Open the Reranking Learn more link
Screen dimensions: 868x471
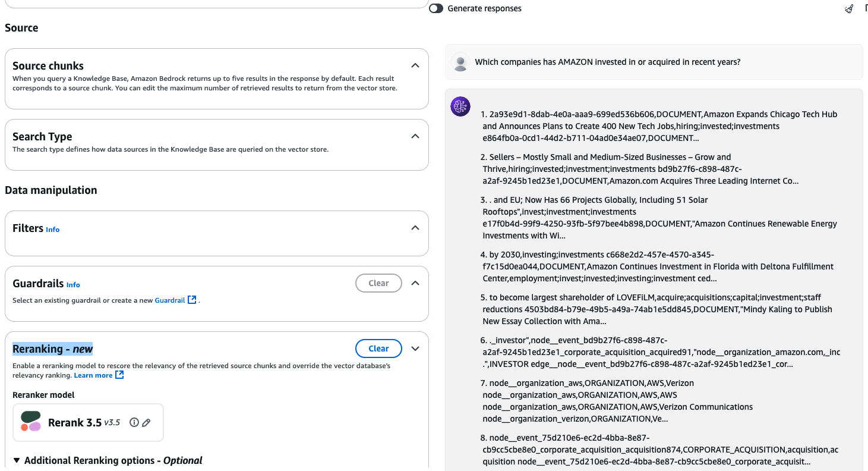pos(93,375)
